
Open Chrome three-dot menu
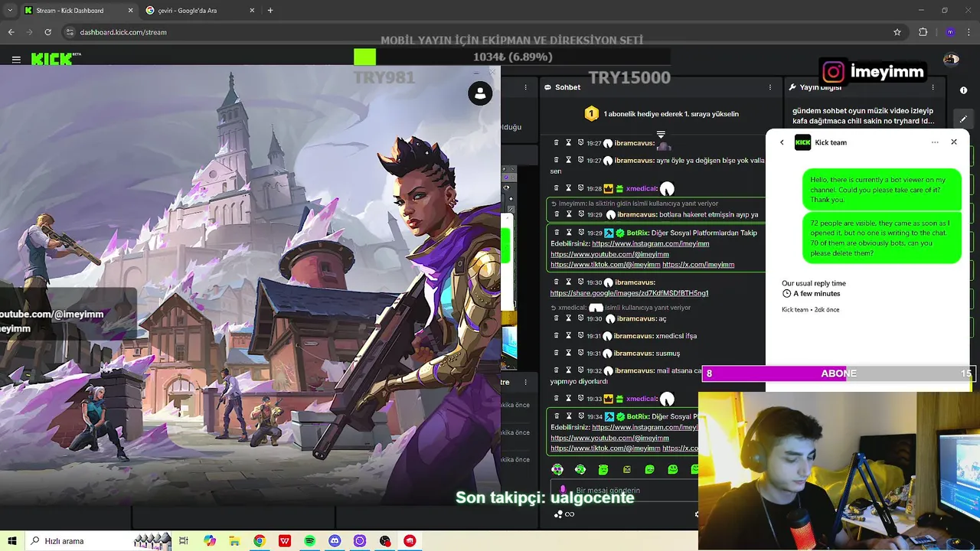coord(969,32)
